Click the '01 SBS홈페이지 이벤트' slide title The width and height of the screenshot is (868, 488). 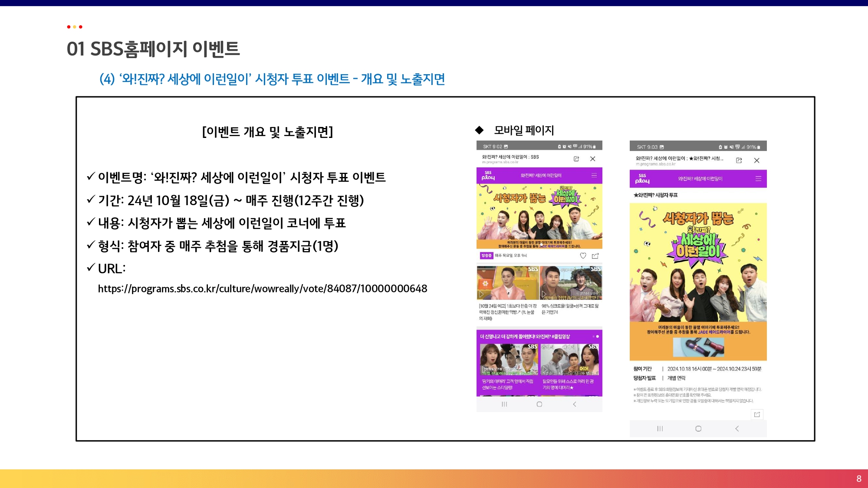[153, 49]
